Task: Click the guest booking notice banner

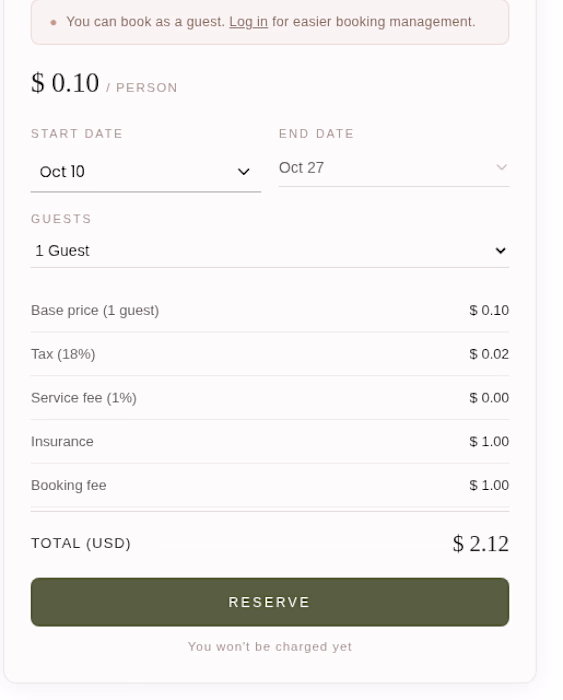Action: click(x=270, y=22)
